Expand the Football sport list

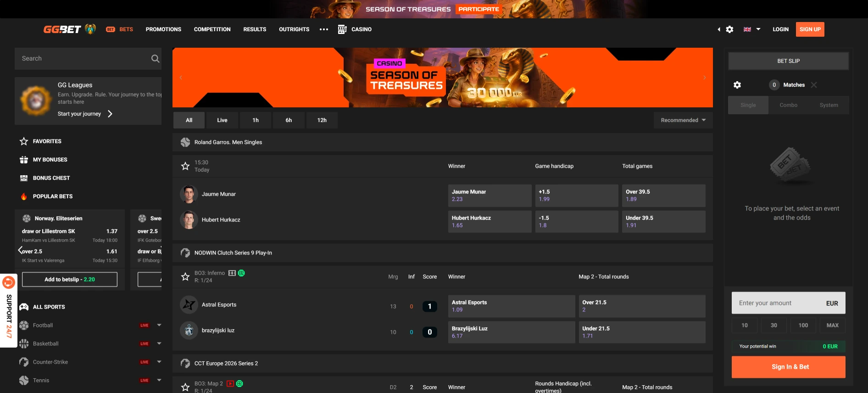pos(159,325)
